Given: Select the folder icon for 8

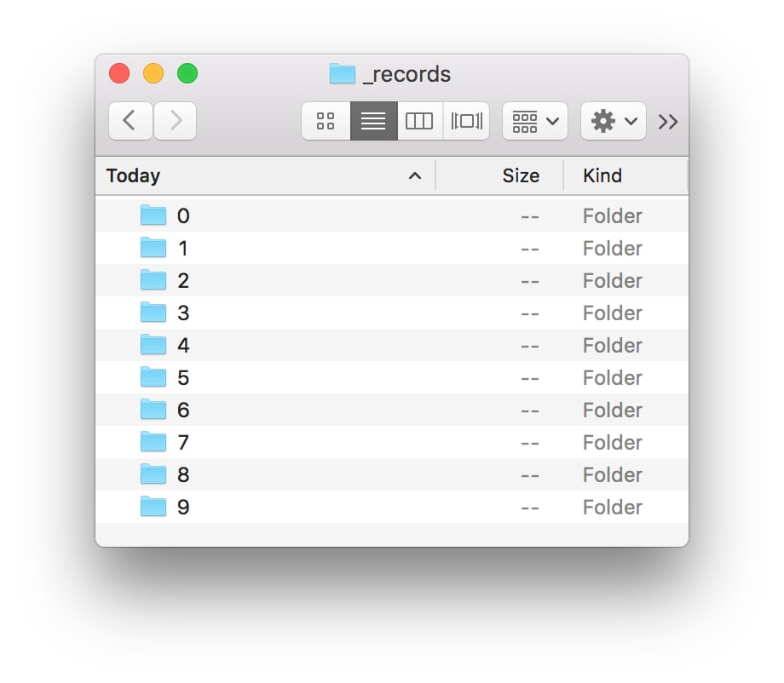Looking at the screenshot, I should point(153,474).
